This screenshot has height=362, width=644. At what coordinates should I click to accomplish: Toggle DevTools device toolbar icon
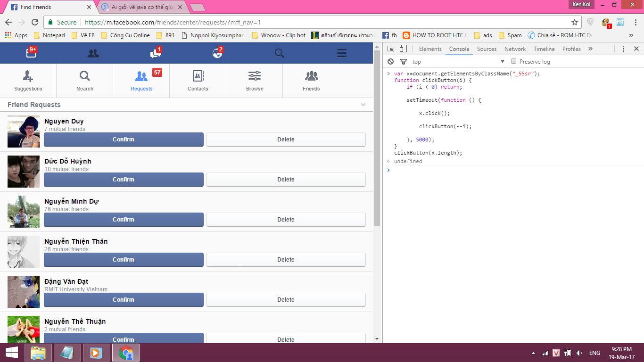point(403,49)
